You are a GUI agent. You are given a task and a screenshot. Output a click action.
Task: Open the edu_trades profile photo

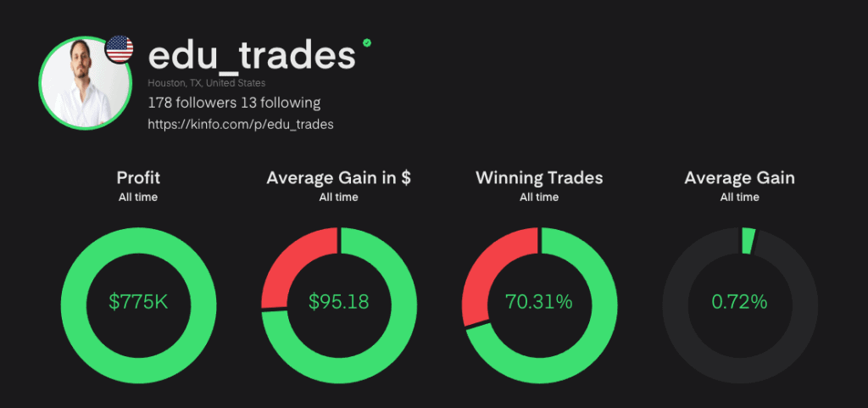click(x=82, y=84)
